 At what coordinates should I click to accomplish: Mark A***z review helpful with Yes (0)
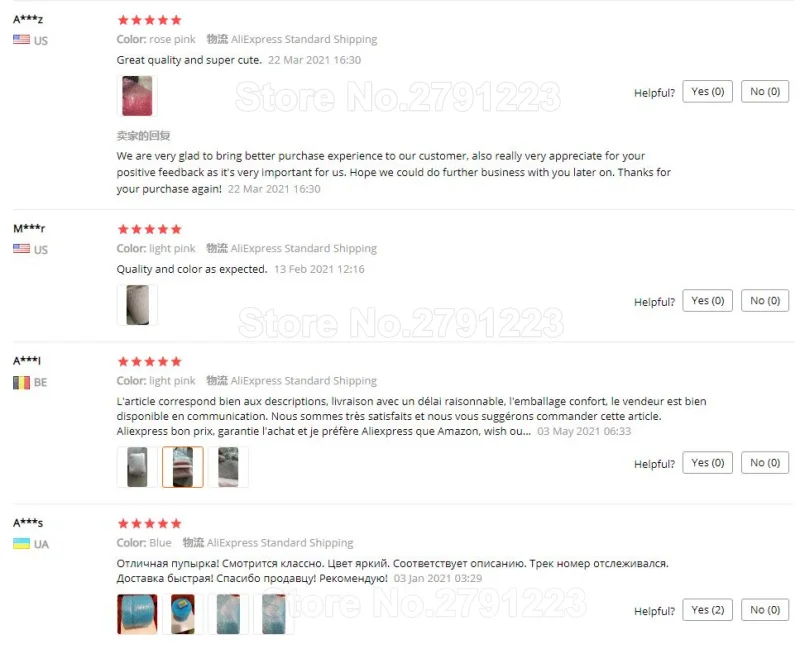tap(707, 92)
